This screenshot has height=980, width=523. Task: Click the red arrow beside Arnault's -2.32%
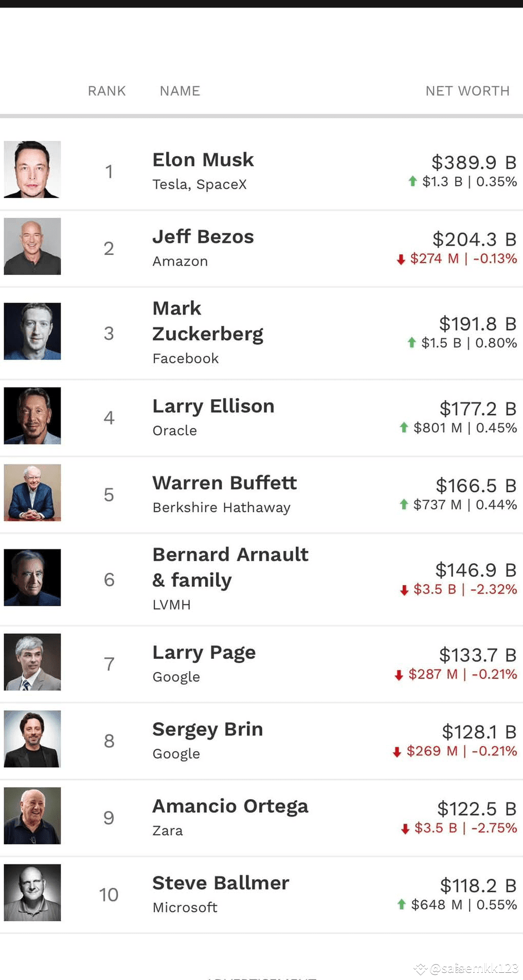click(x=404, y=590)
